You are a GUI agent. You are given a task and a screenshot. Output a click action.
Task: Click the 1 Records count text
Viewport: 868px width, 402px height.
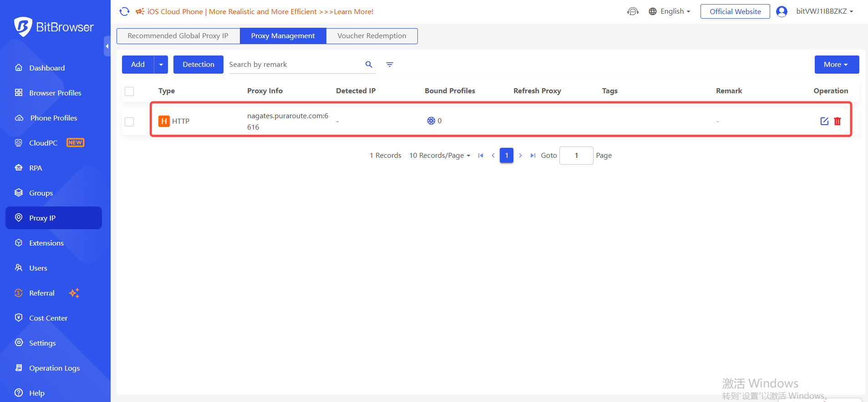click(386, 156)
